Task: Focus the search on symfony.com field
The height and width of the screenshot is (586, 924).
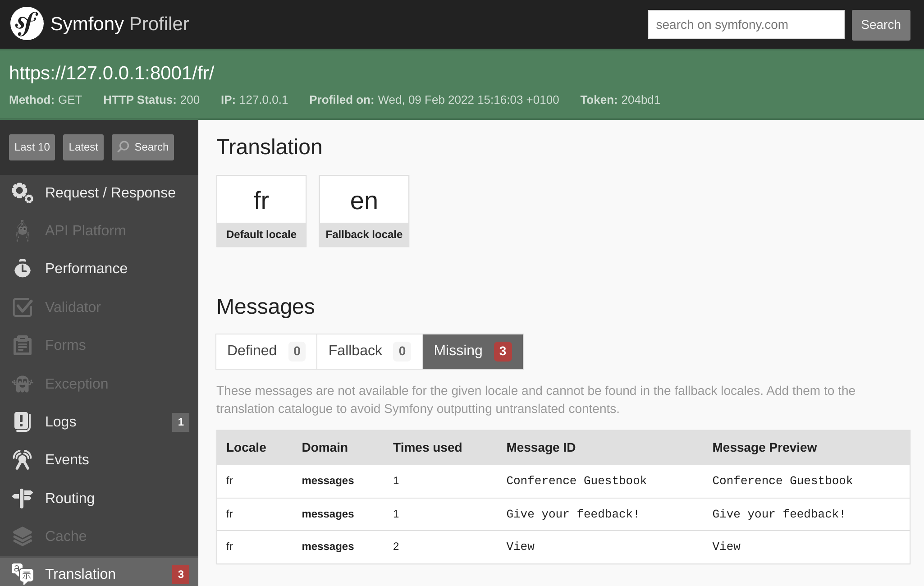Action: (746, 24)
